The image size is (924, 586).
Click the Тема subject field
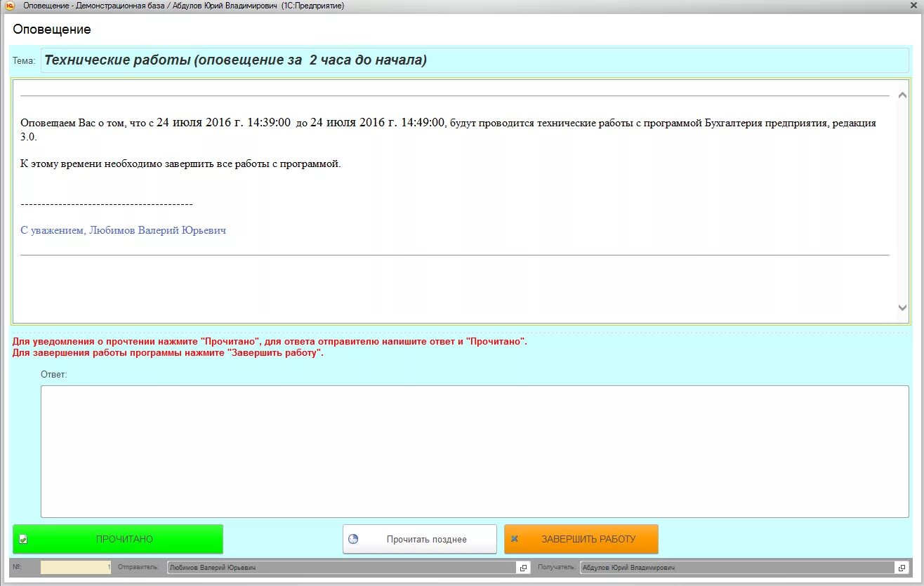tap(475, 60)
